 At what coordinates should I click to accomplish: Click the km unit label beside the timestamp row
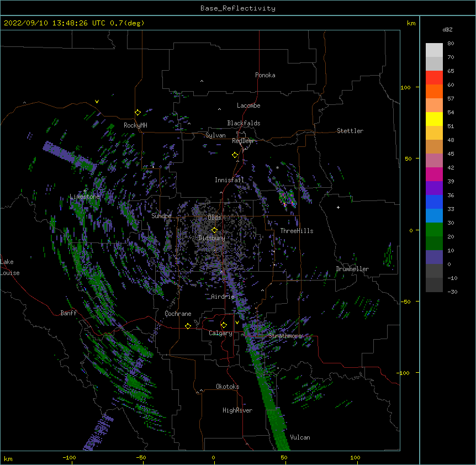pos(411,23)
